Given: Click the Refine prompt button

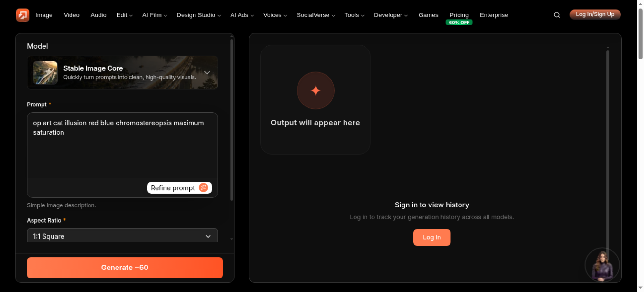Looking at the screenshot, I should click(179, 188).
